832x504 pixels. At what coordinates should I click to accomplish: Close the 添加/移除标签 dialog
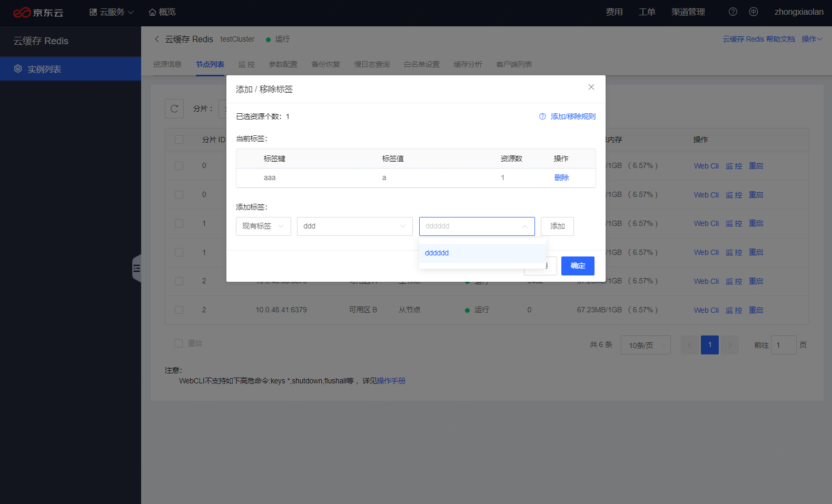tap(591, 87)
